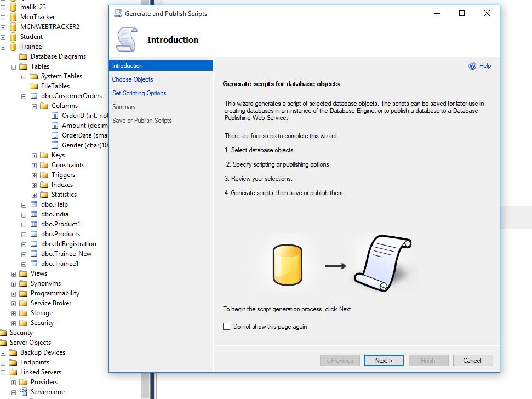Collapse the dbo.CustomerOrders node
The height and width of the screenshot is (399, 532).
pos(24,96)
